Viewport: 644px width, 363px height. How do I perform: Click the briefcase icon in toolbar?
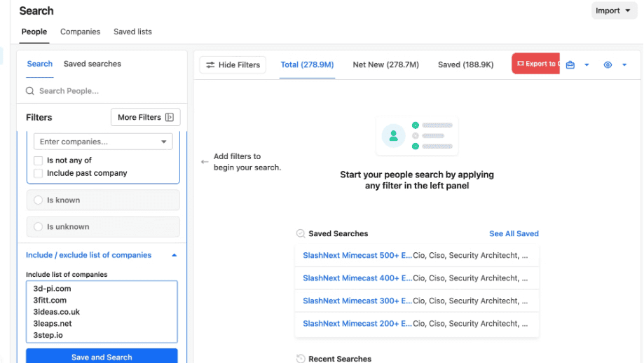(570, 65)
